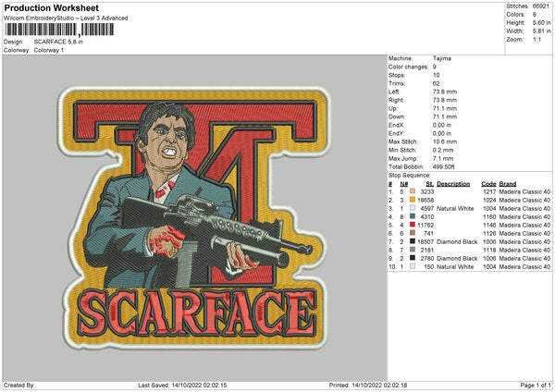
Task: Select the design name SCARFACE 5,8 in
Action: (x=58, y=42)
